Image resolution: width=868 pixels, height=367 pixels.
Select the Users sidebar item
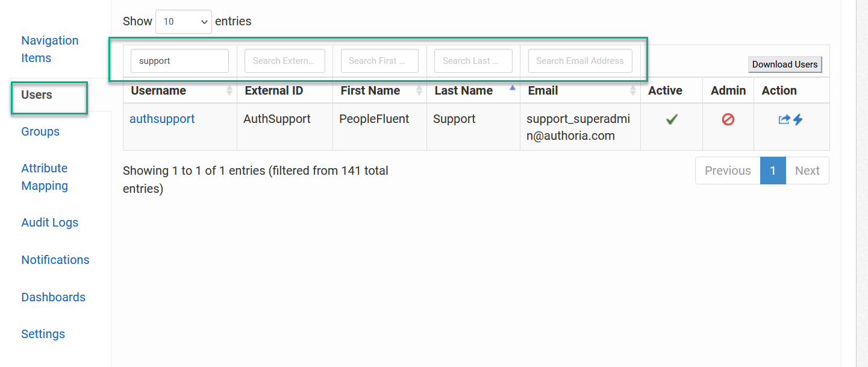[x=37, y=95]
